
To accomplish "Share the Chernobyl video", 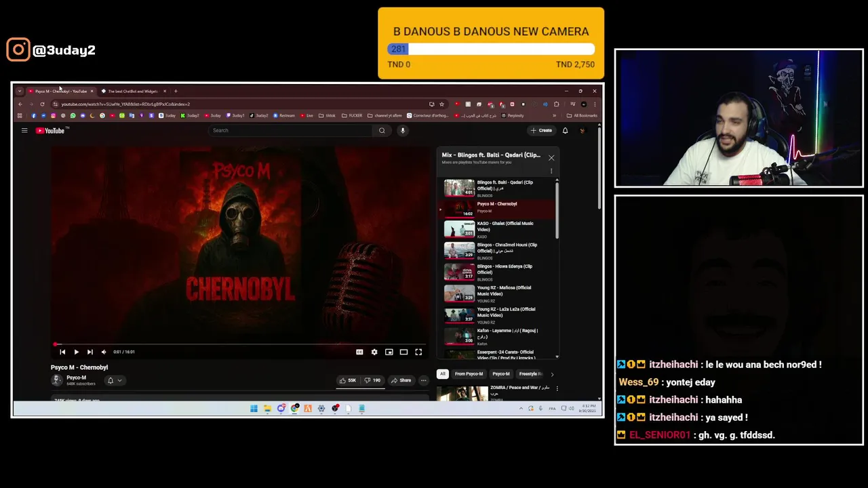I will [401, 380].
